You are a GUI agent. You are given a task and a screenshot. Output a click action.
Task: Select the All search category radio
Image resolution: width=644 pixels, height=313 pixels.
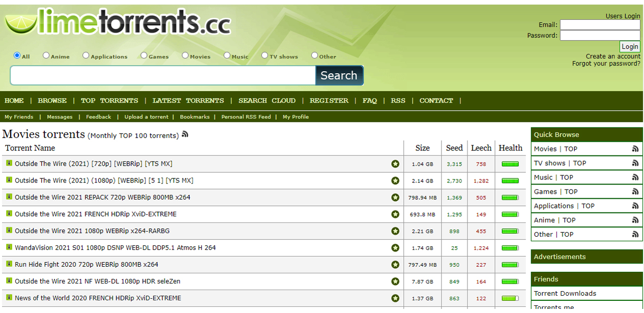coord(17,55)
